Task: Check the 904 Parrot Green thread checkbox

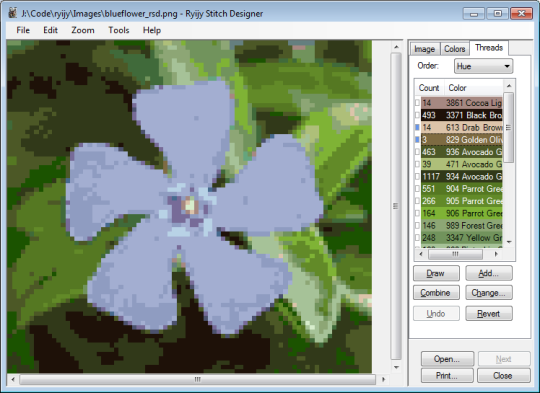Action: click(x=417, y=188)
